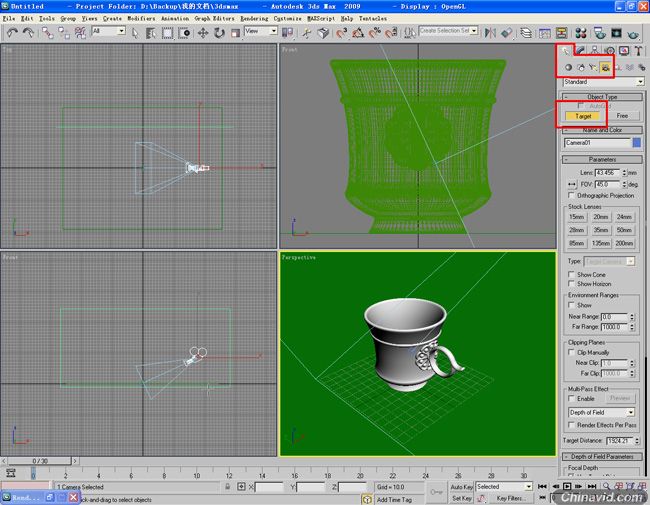Select the Geometry sphere category icon
The width and height of the screenshot is (650, 505).
click(568, 67)
